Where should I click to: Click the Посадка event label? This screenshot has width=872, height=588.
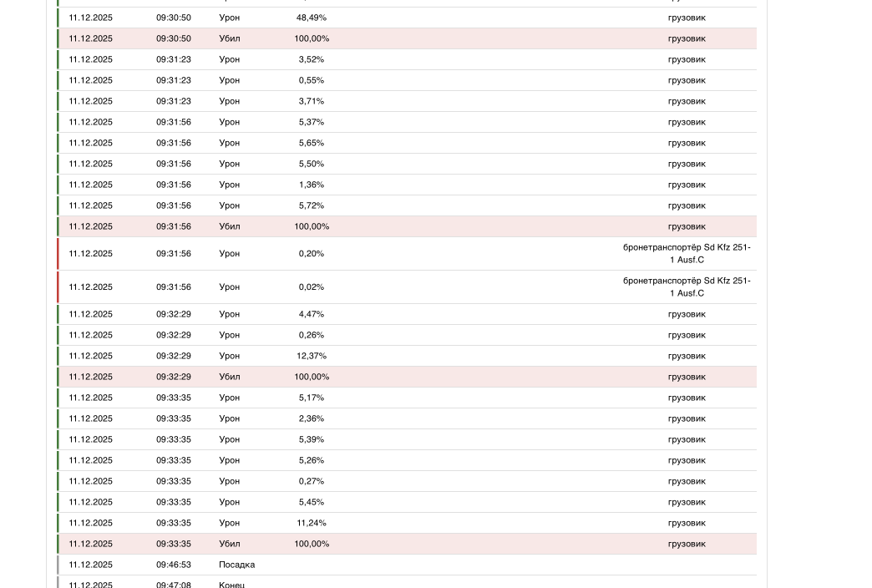pos(236,565)
